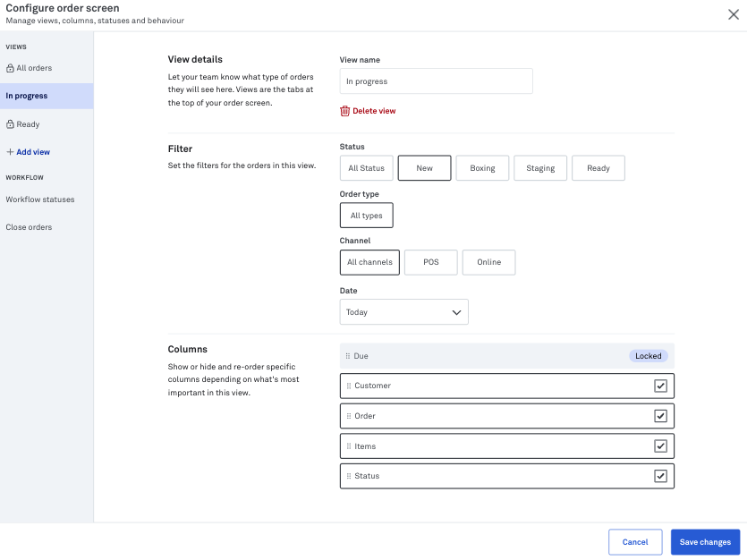Click Save changes button

[x=705, y=542]
